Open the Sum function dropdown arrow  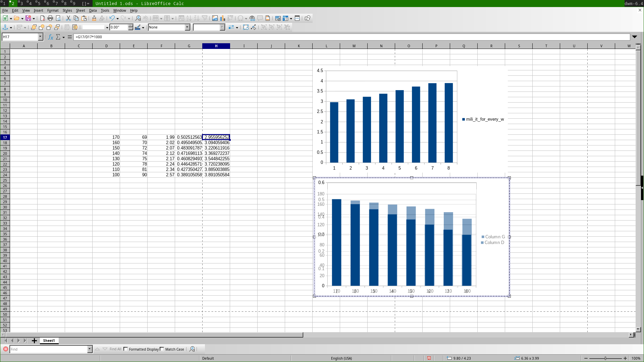point(63,37)
